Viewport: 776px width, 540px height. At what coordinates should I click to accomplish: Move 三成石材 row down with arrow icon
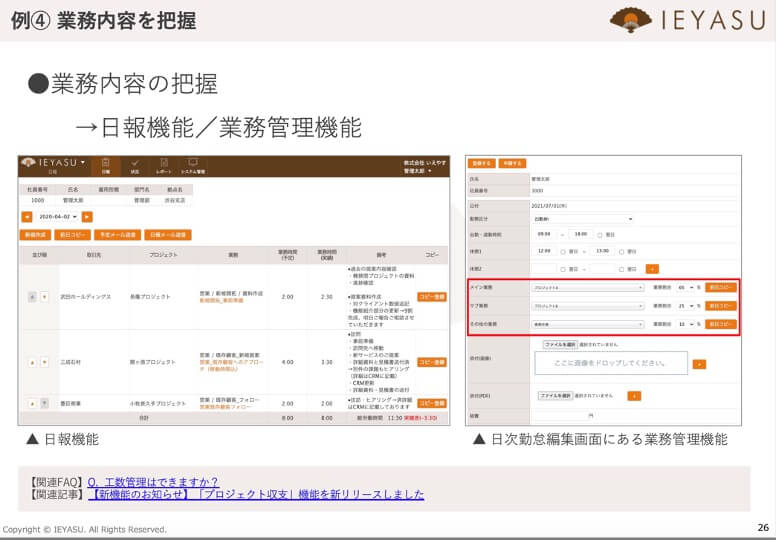tap(44, 362)
